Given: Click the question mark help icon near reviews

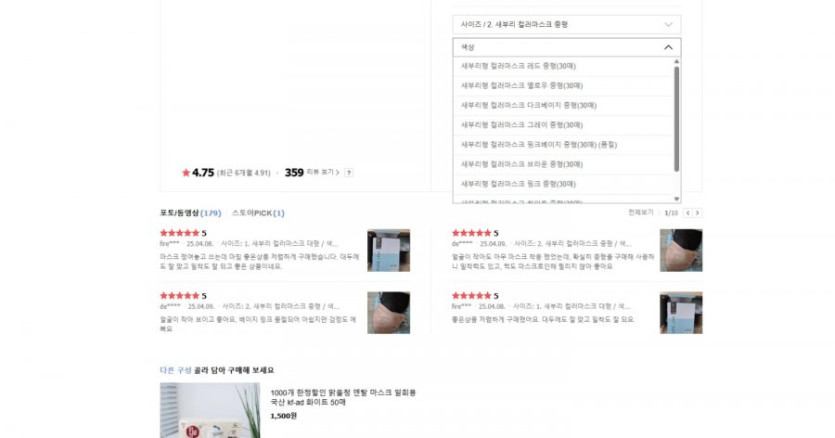Looking at the screenshot, I should coord(348,173).
